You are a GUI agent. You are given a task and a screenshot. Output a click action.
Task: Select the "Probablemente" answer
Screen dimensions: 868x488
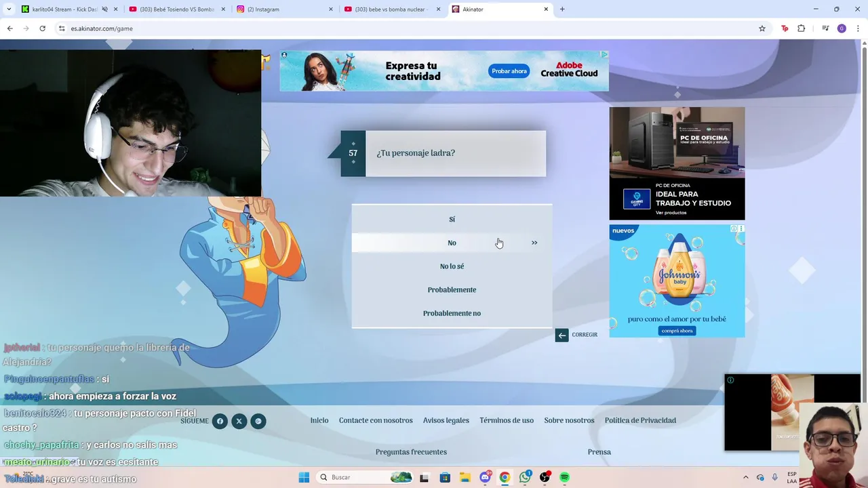coord(452,289)
